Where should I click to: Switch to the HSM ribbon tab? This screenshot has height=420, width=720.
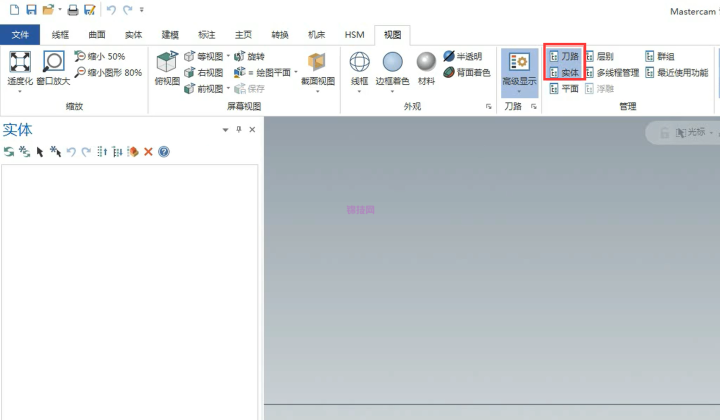pos(354,35)
